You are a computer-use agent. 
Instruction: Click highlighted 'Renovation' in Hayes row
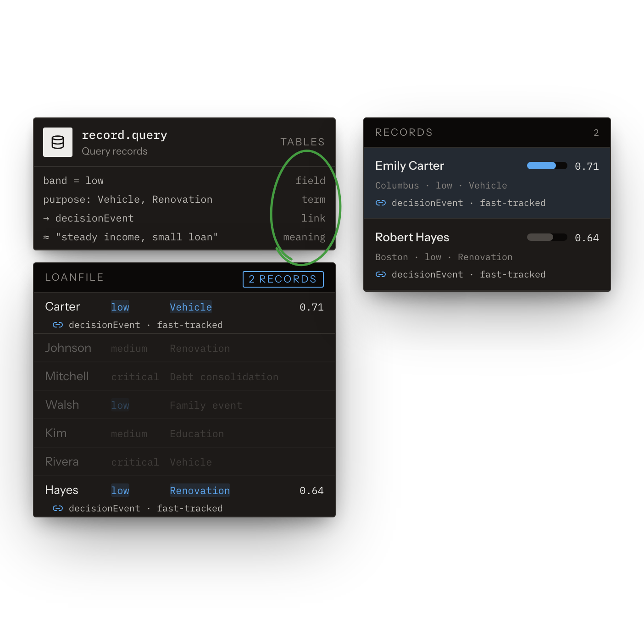tap(200, 491)
